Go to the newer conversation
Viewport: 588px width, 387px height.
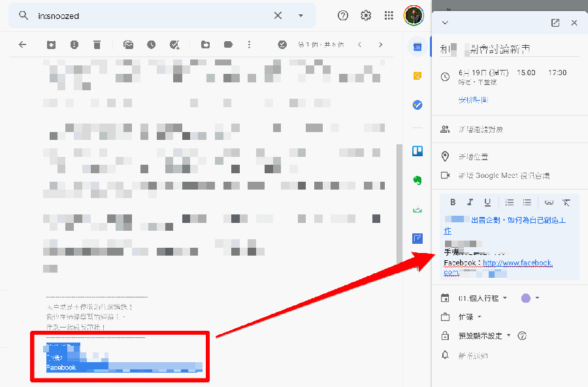pos(359,44)
